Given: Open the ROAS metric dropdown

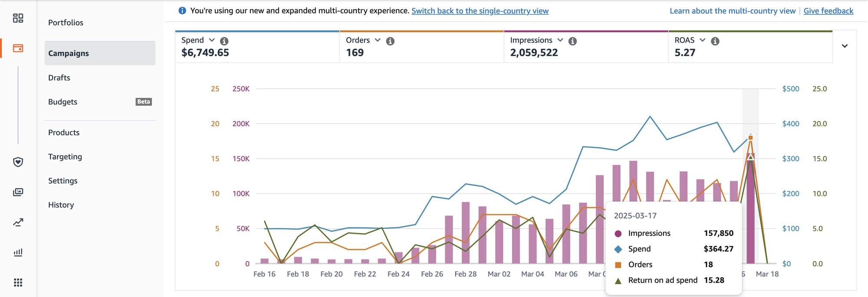Looking at the screenshot, I should pyautogui.click(x=702, y=40).
